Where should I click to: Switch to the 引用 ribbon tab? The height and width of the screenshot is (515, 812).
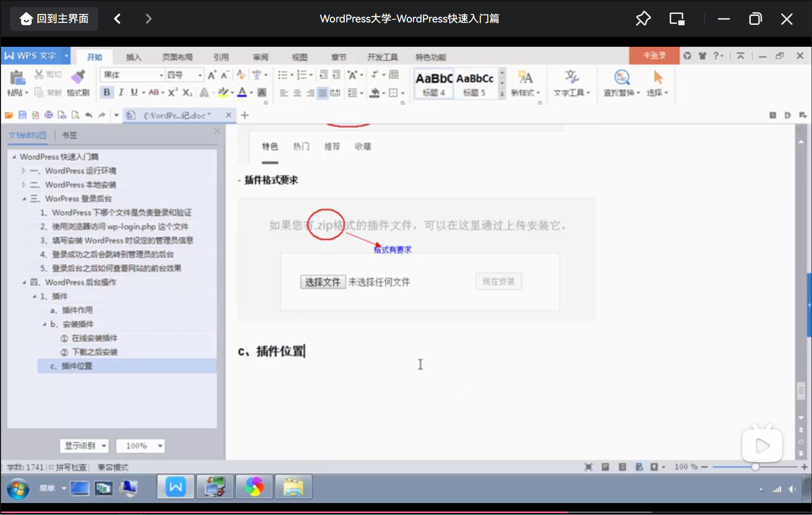(221, 57)
